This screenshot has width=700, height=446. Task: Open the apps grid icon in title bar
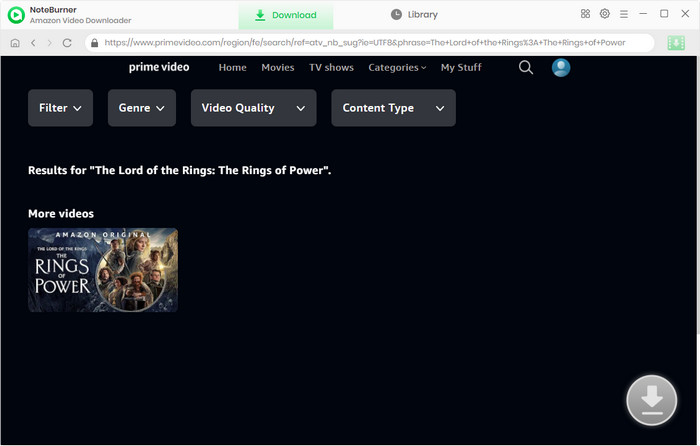click(x=585, y=14)
